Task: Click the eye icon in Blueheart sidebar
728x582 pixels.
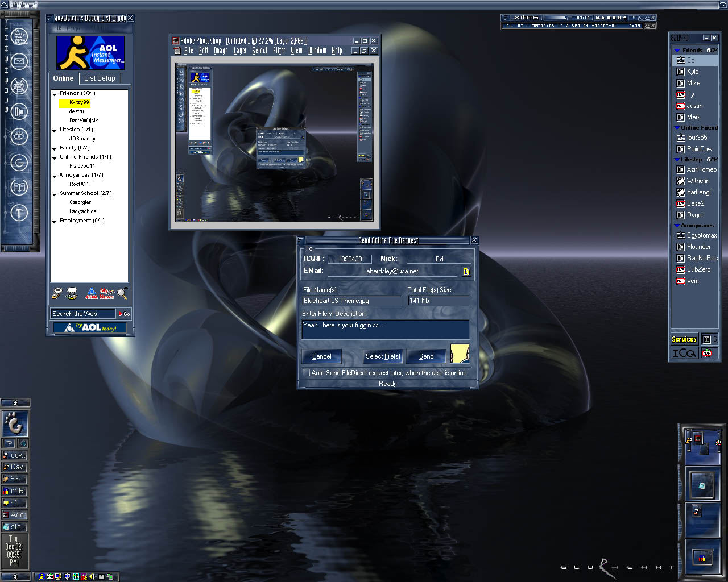Action: 19,136
